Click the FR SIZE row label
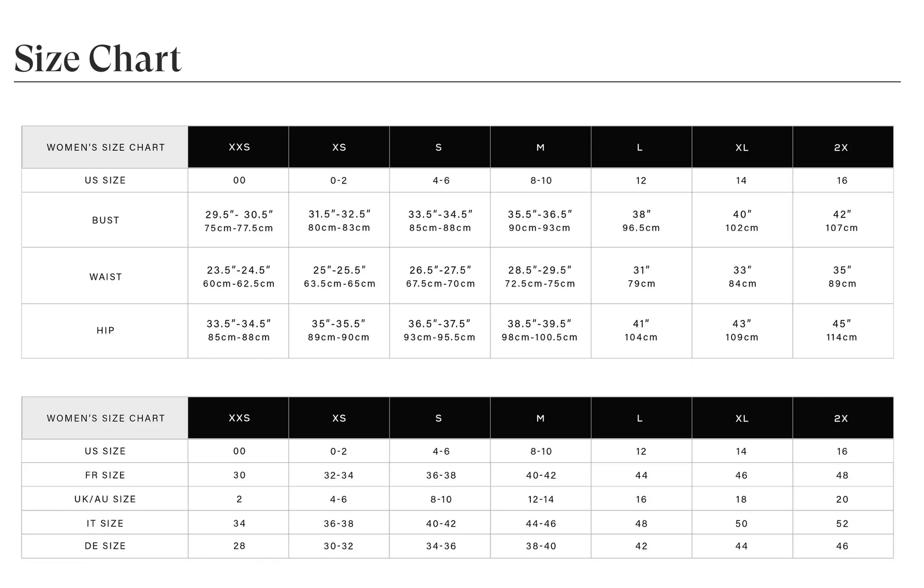Screen dimensions: 924x588 click(105, 475)
